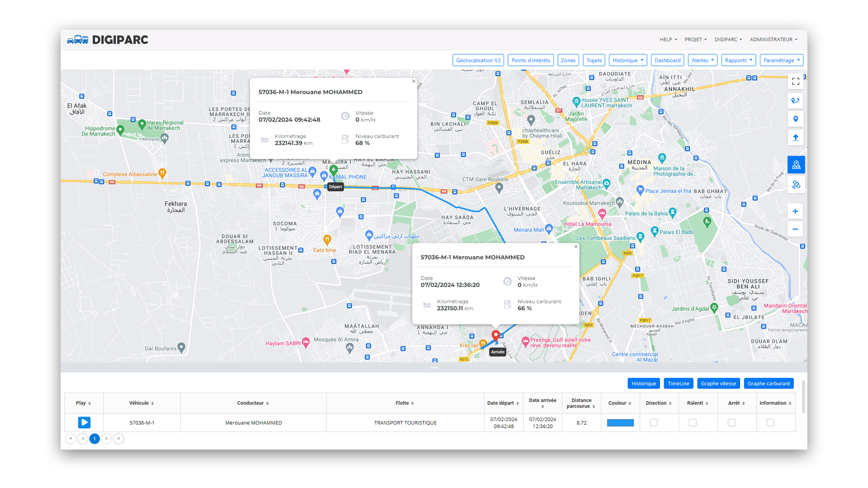Click conductor name Merouane MOHAMMED in table
Viewport: 868px width, 488px height.
[254, 423]
